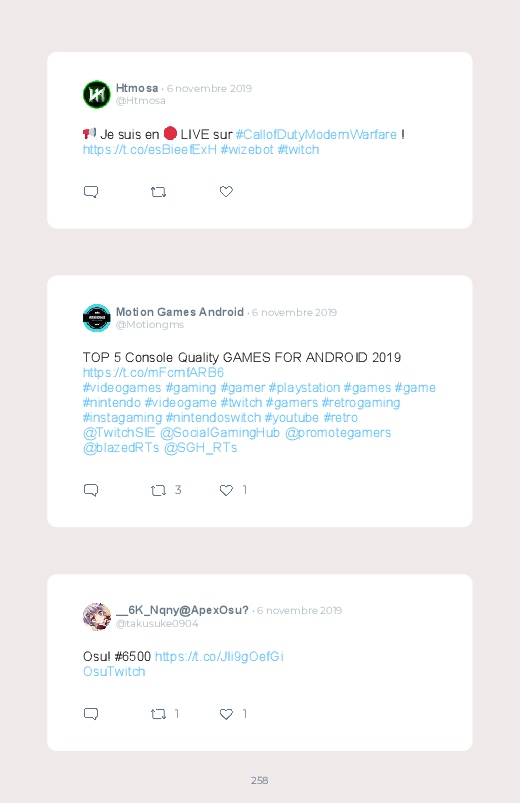Open the #wizebot hashtag
The height and width of the screenshot is (803, 520).
coord(247,150)
